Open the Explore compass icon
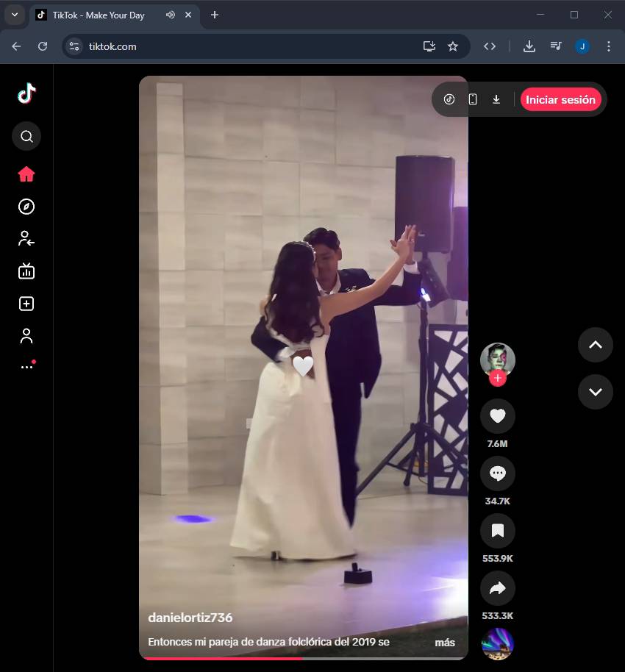 tap(26, 207)
